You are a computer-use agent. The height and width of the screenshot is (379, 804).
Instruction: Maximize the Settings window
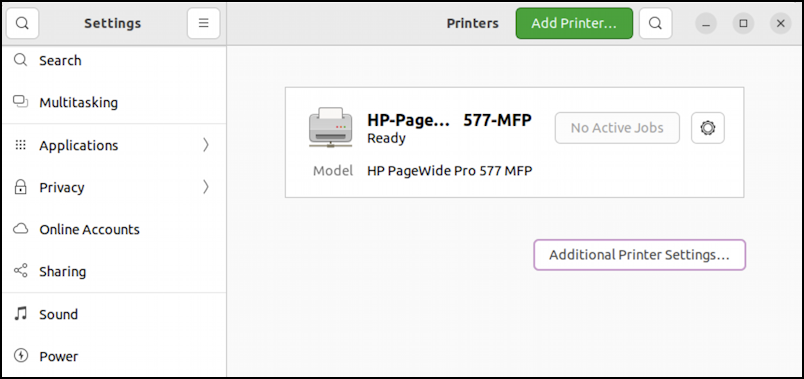tap(743, 24)
